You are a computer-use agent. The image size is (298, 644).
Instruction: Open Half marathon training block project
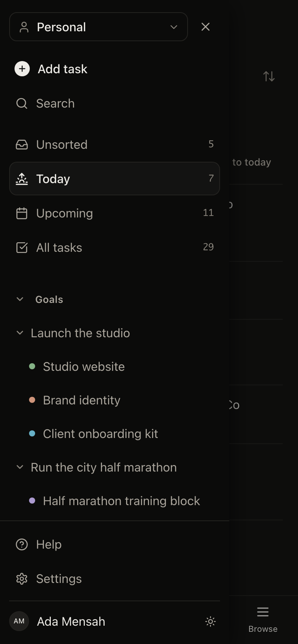(x=121, y=501)
